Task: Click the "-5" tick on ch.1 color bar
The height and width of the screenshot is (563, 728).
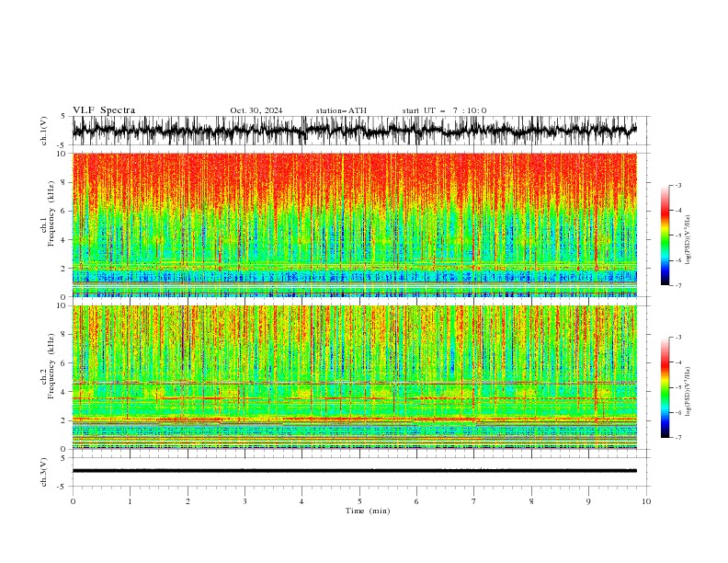Action: (677, 236)
